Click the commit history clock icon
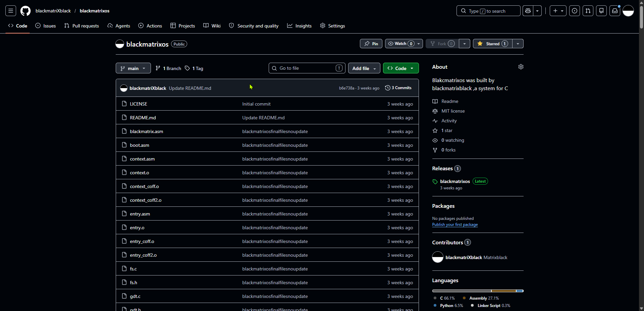 388,88
